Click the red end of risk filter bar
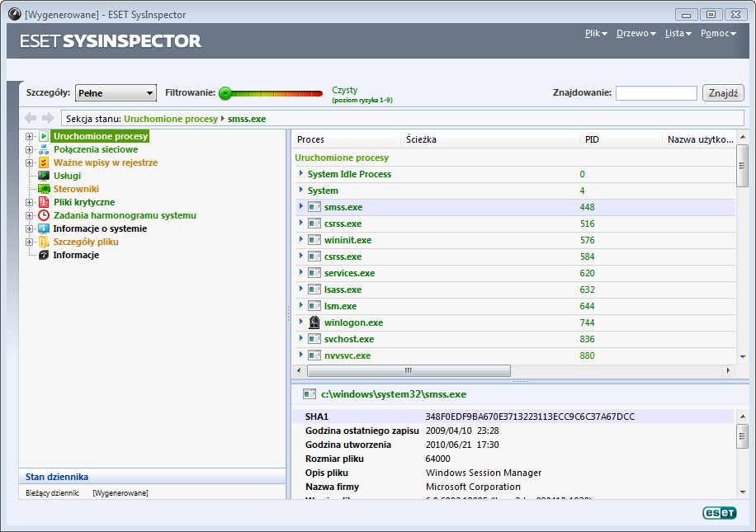The height and width of the screenshot is (532, 756). pos(317,93)
